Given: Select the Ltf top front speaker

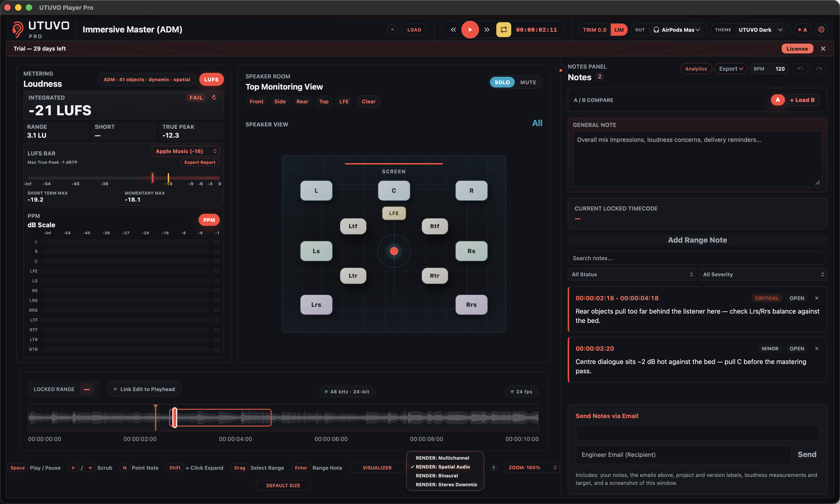Looking at the screenshot, I should (x=353, y=226).
